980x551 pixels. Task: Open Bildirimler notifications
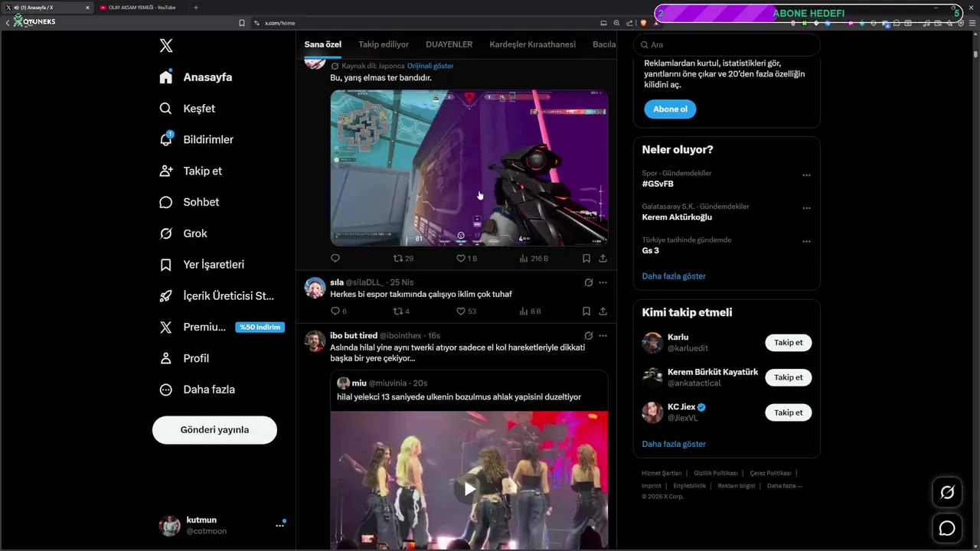[x=196, y=139]
